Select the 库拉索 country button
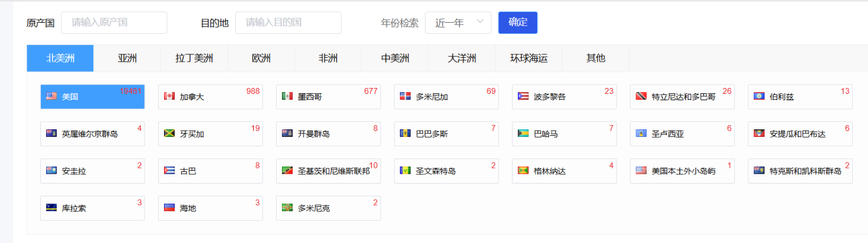Viewport: 868px width, 243px height. coord(92,208)
